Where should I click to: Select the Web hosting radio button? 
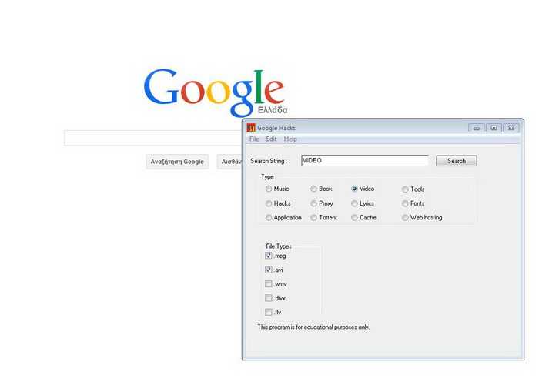(x=405, y=218)
